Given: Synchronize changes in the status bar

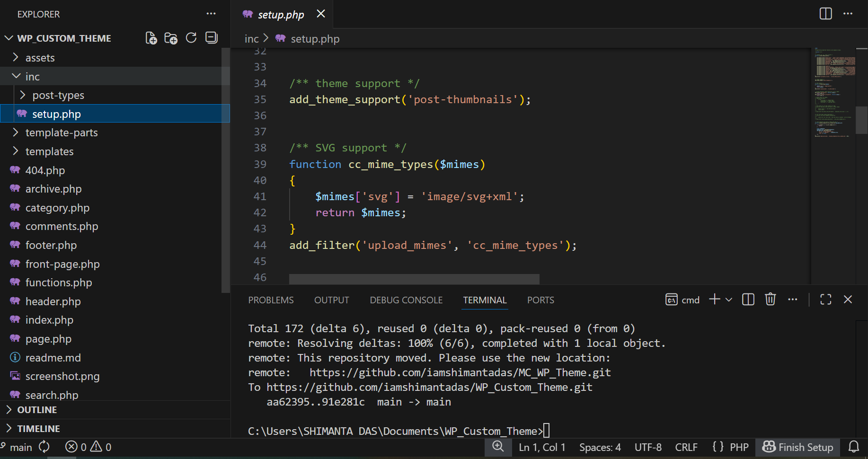Looking at the screenshot, I should (44, 447).
